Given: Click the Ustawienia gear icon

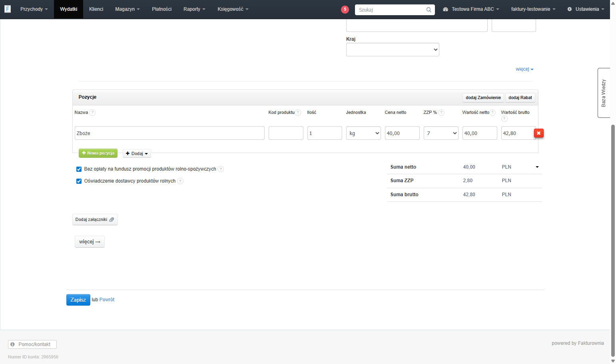Looking at the screenshot, I should click(570, 9).
